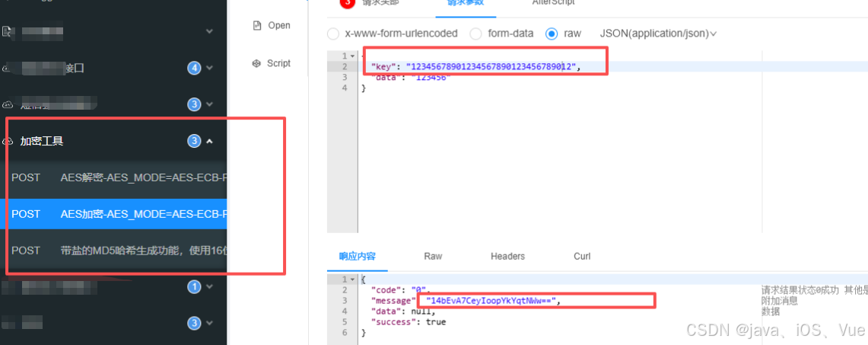Viewport: 868px width, 345px height.
Task: Click the "data": null response line
Action: point(403,311)
